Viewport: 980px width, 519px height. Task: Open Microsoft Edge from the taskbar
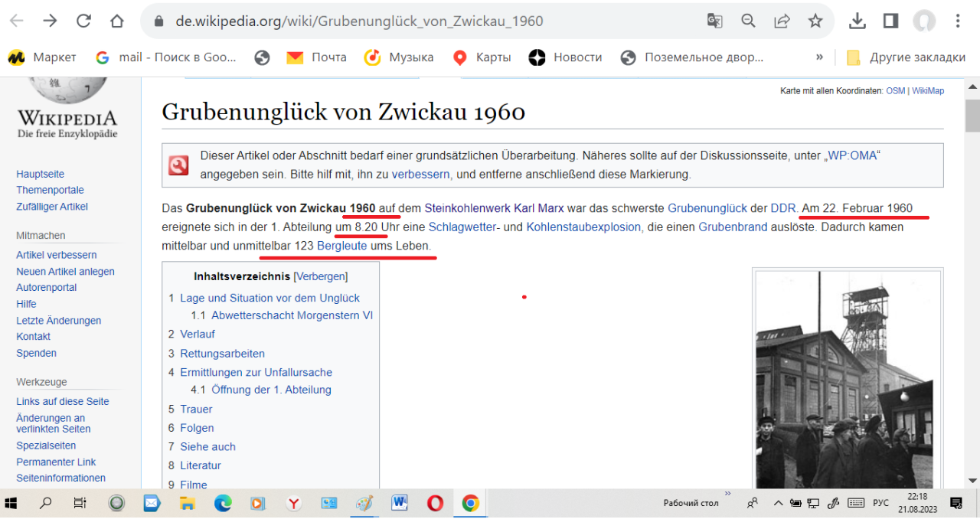[223, 503]
